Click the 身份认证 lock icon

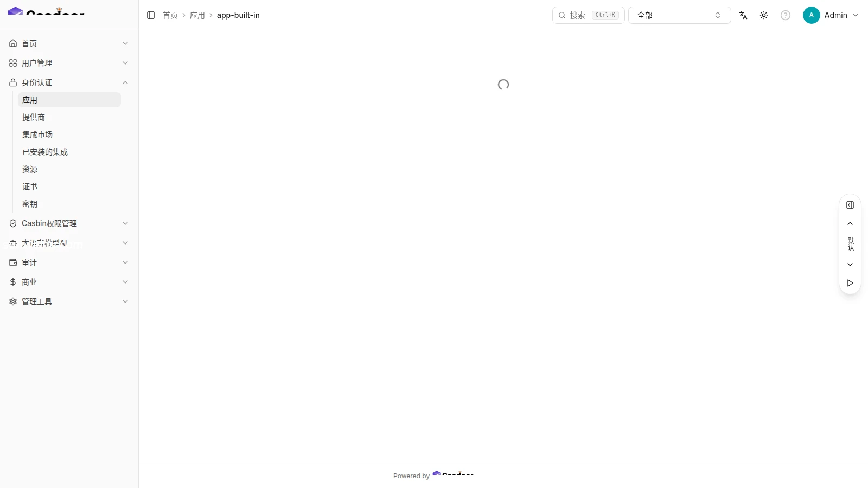pos(13,82)
